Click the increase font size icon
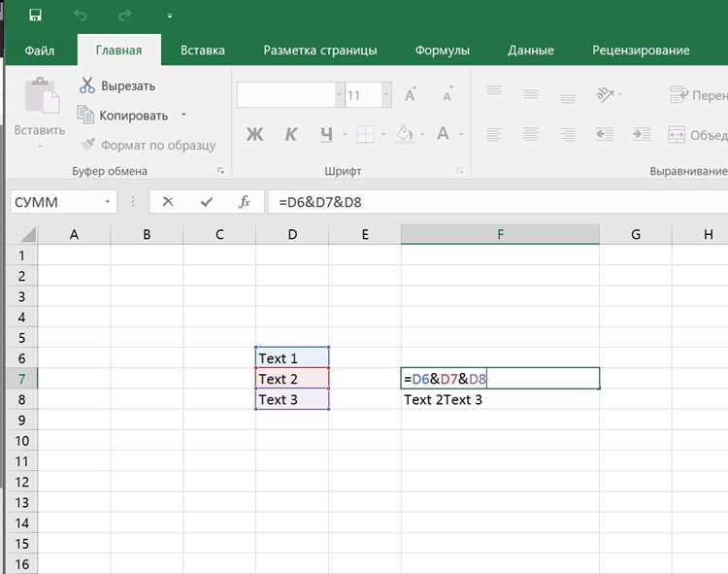Image resolution: width=728 pixels, height=574 pixels. coord(411,95)
